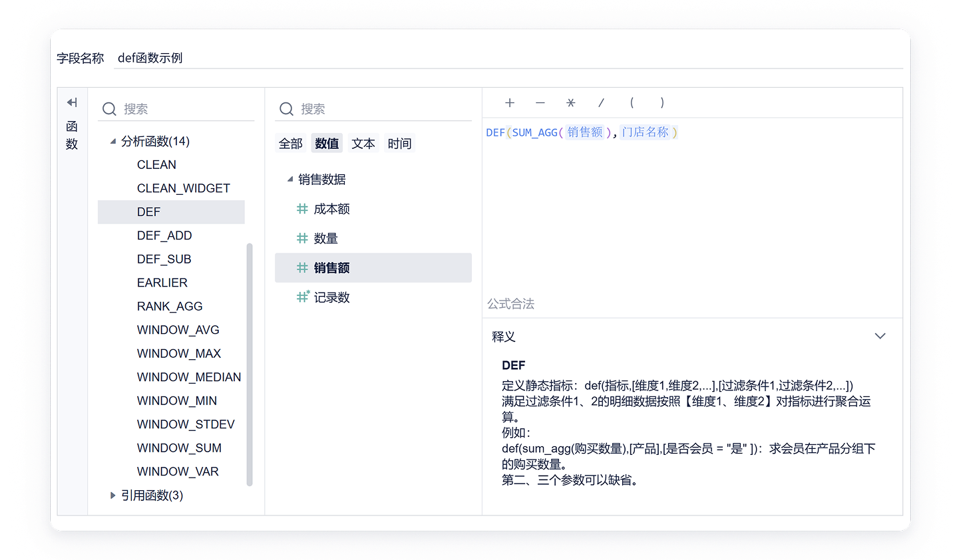Click the DEF keyword in the formula
The image size is (961, 560).
point(496,133)
